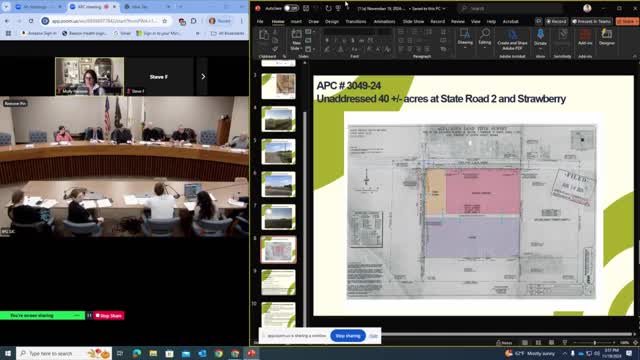
Task: Click the Add-ins icon
Action: (x=585, y=37)
